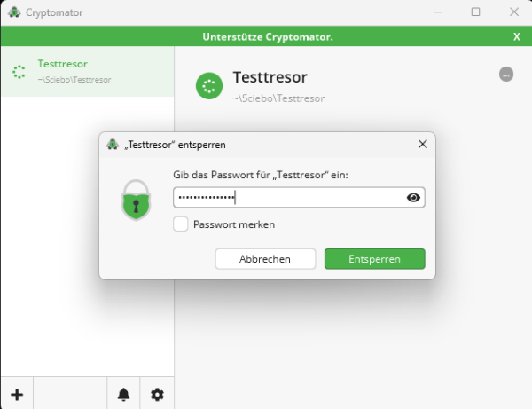Maximize the Cryptomator window
This screenshot has height=409, width=532.
coord(475,12)
